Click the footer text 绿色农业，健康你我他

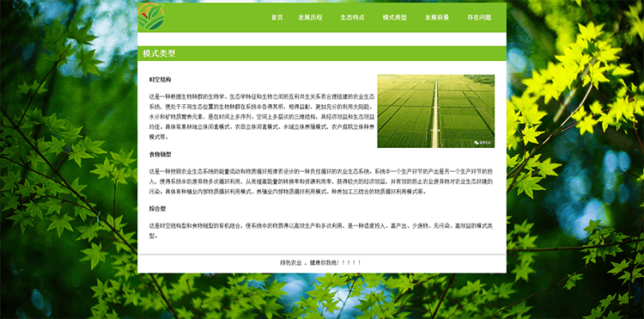[x=321, y=262]
